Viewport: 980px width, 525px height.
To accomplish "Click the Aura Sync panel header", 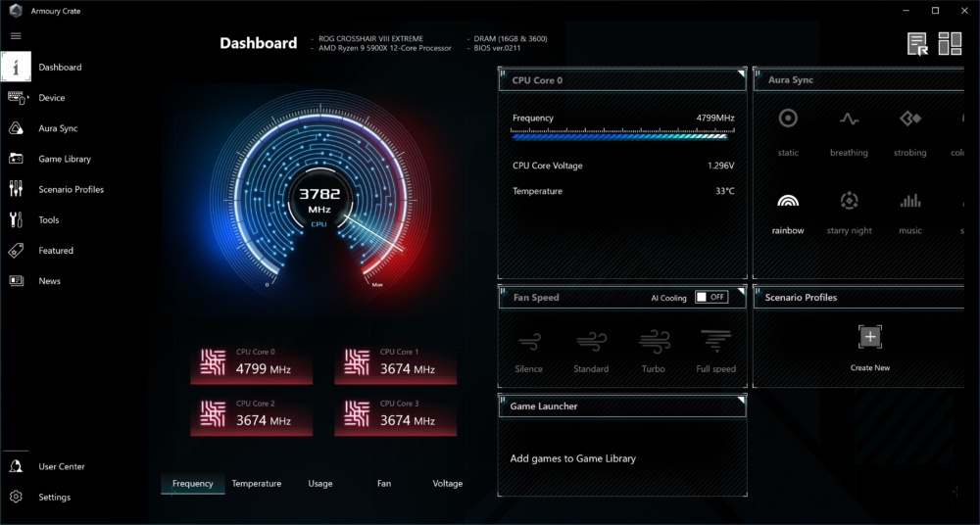I will [x=858, y=80].
